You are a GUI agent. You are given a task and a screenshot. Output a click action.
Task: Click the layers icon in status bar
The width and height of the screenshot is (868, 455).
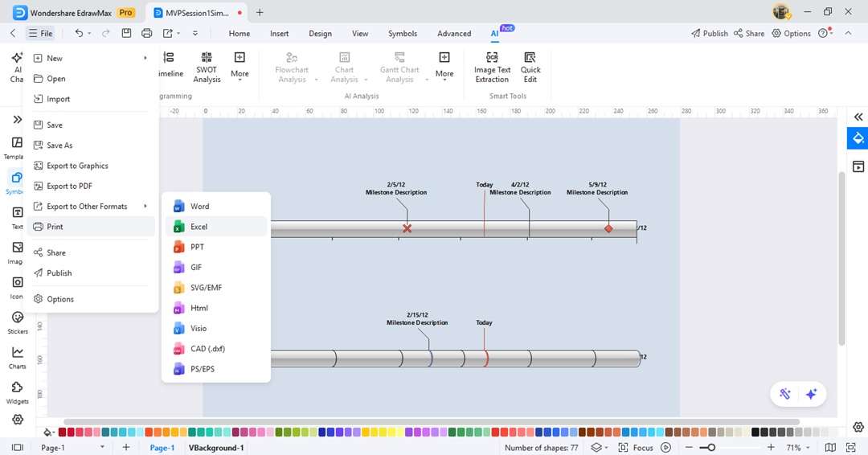click(596, 447)
